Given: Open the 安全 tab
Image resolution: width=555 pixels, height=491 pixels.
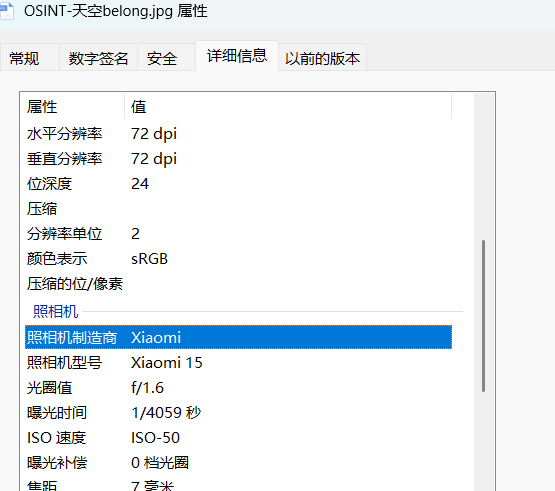Looking at the screenshot, I should coord(166,57).
